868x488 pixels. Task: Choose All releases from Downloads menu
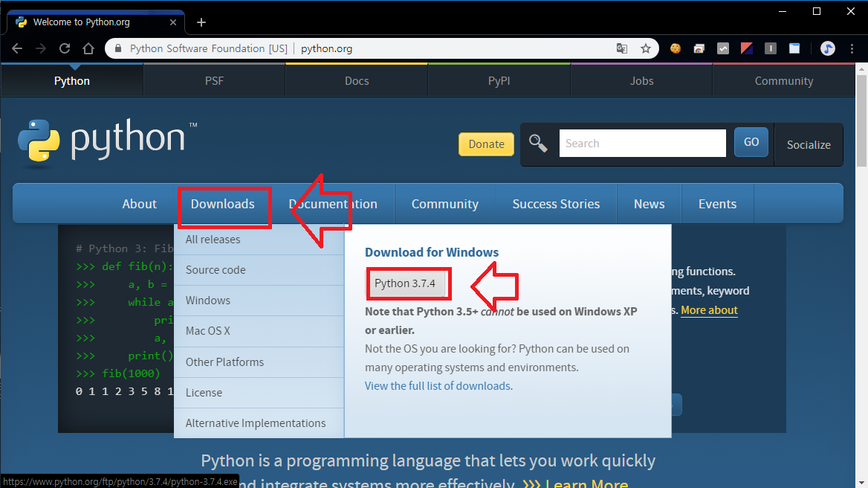pyautogui.click(x=259, y=240)
